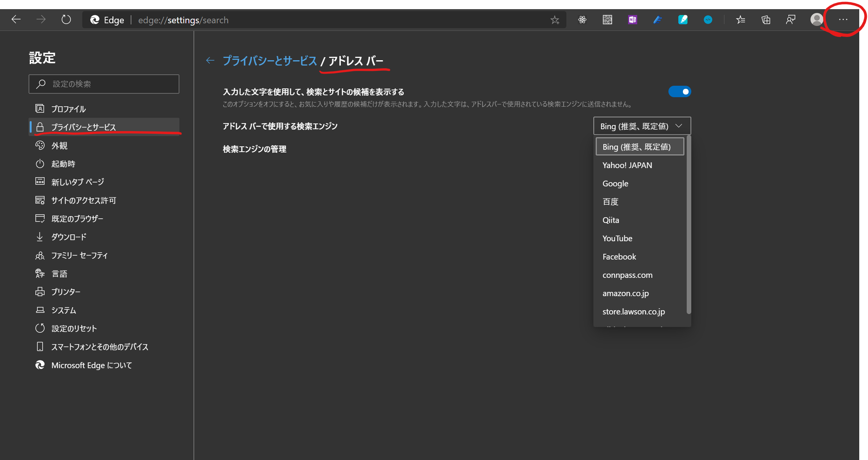Click the browser refresh icon
Viewport: 868px width, 460px height.
(66, 19)
